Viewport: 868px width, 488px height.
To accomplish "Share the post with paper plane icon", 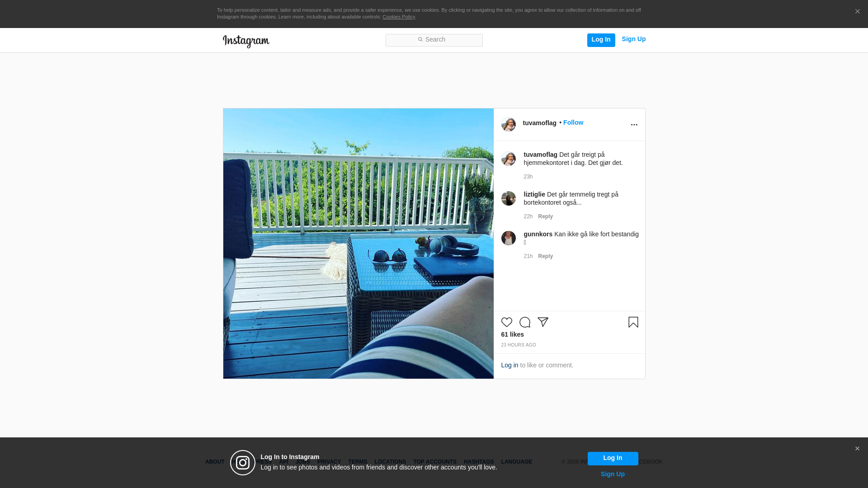I will pos(542,322).
